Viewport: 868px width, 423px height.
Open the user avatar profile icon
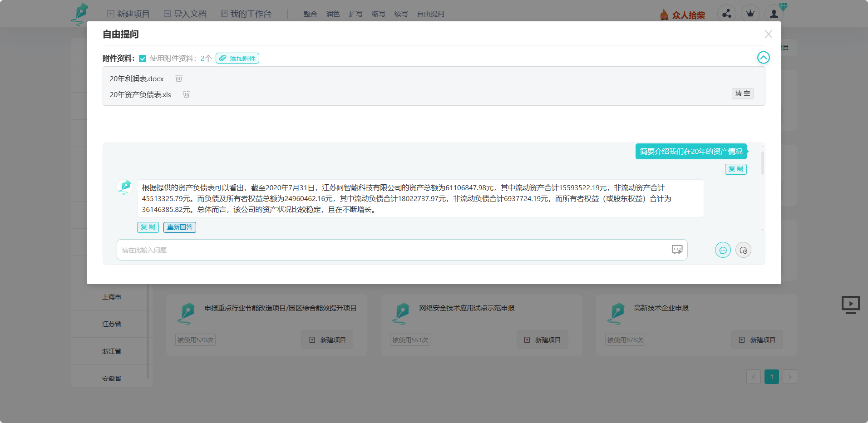tap(774, 14)
